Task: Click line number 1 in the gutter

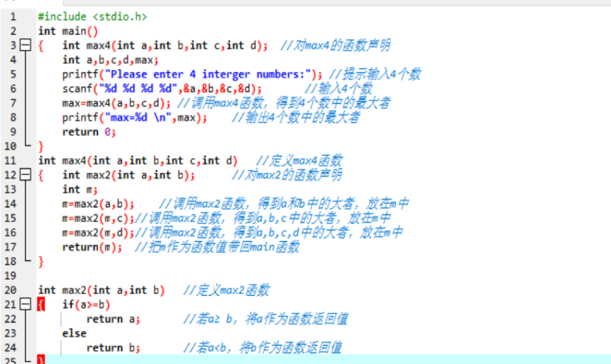Action: pos(13,17)
